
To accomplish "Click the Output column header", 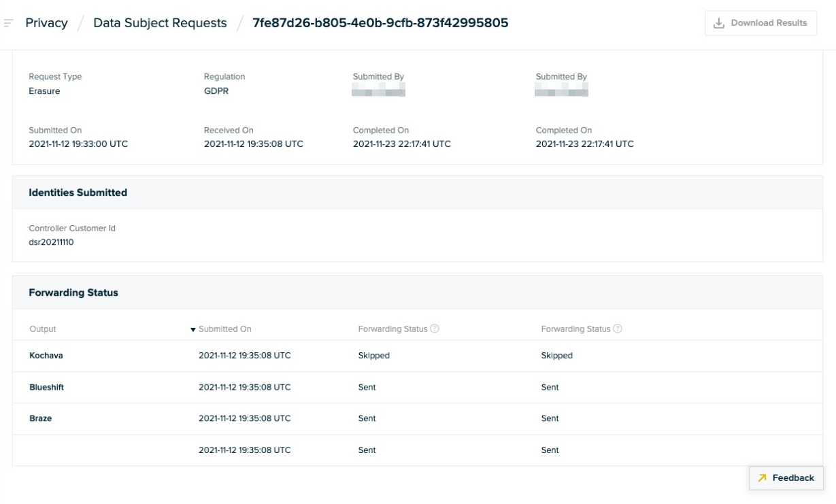I will [43, 329].
